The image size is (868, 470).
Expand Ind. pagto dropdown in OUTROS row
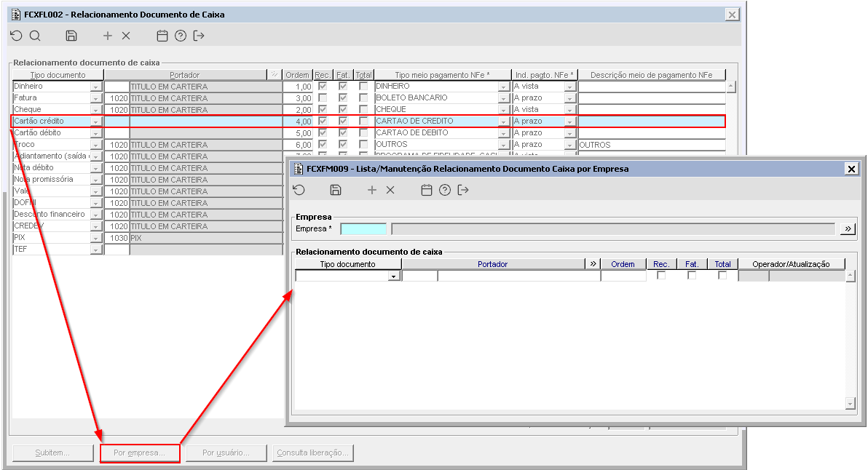point(569,145)
